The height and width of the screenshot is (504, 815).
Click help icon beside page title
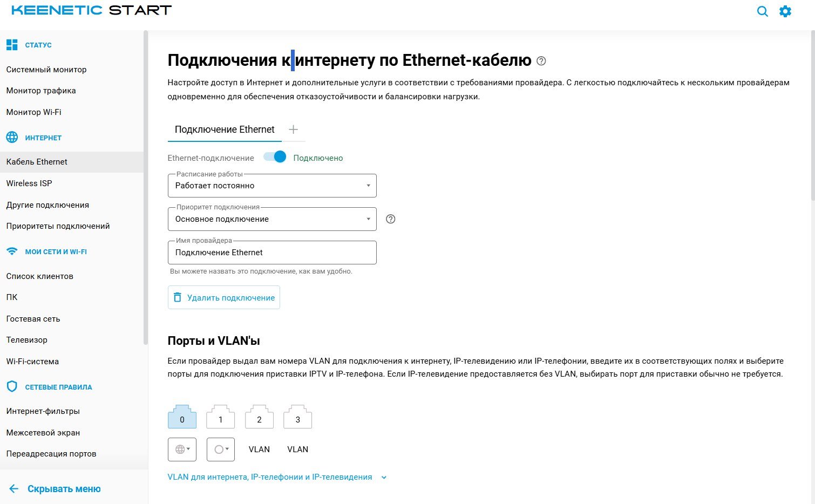point(541,61)
